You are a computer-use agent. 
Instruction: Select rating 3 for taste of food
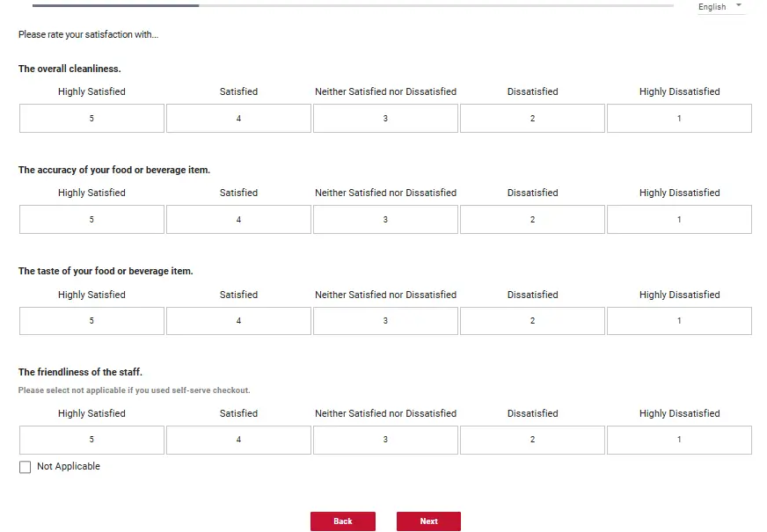pos(385,321)
